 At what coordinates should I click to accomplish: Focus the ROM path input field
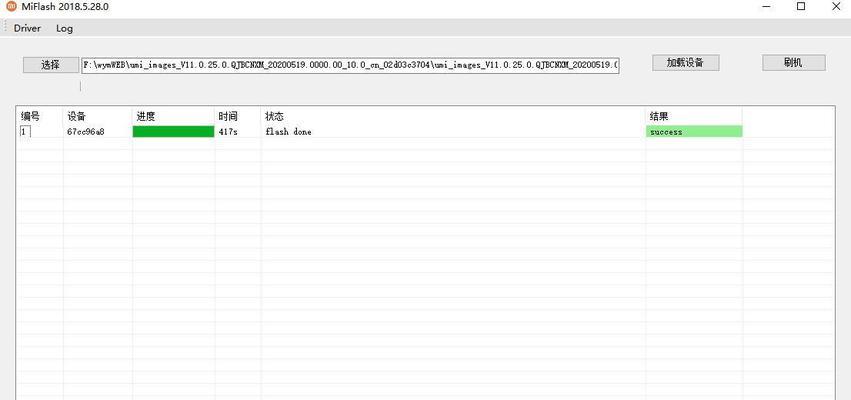(x=350, y=65)
